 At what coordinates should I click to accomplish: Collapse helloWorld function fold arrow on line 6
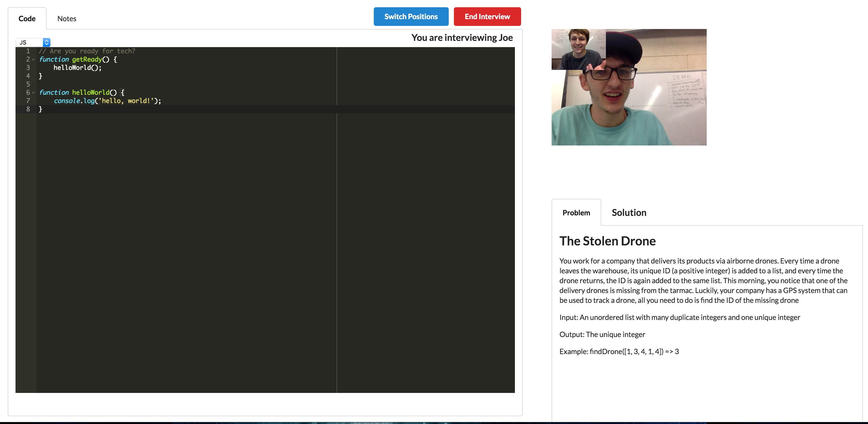click(x=34, y=93)
